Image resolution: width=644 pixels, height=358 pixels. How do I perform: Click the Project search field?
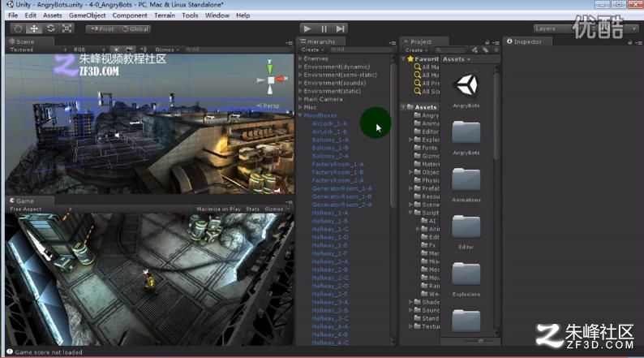pos(451,50)
